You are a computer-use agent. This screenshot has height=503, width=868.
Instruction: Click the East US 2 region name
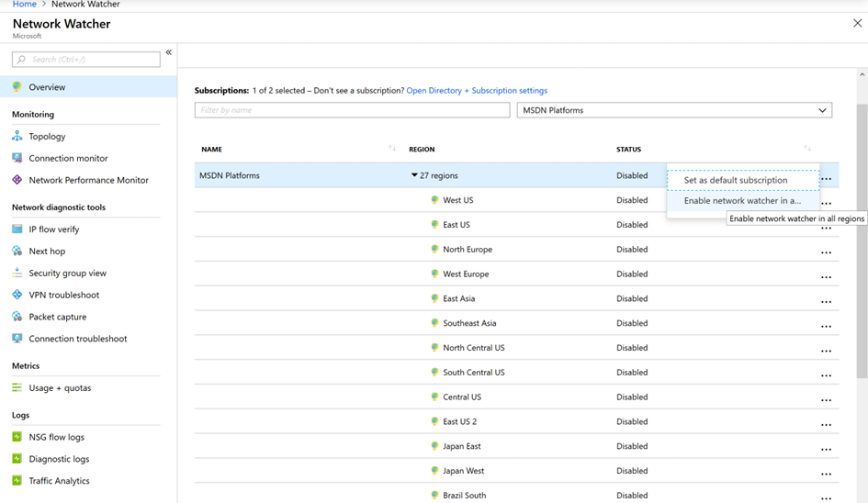[459, 421]
